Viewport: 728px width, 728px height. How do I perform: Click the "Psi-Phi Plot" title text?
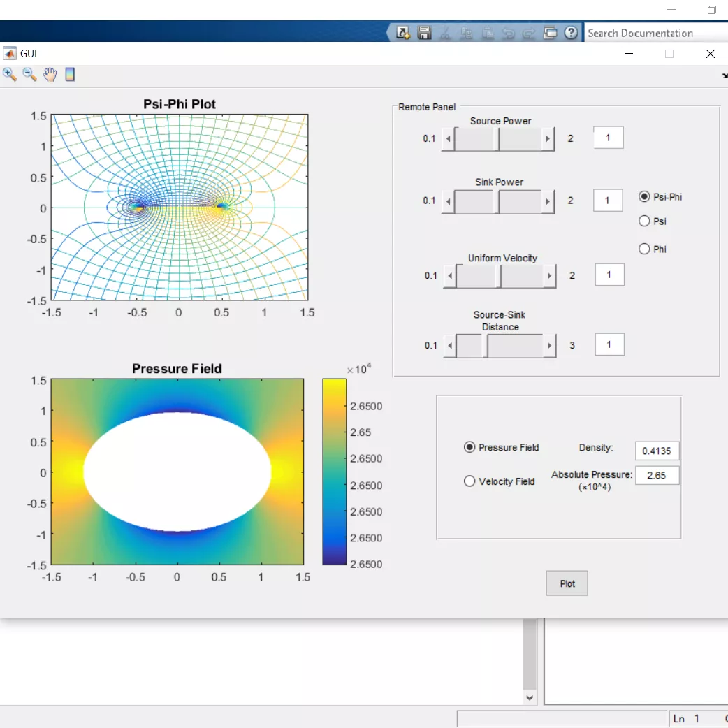(x=180, y=104)
